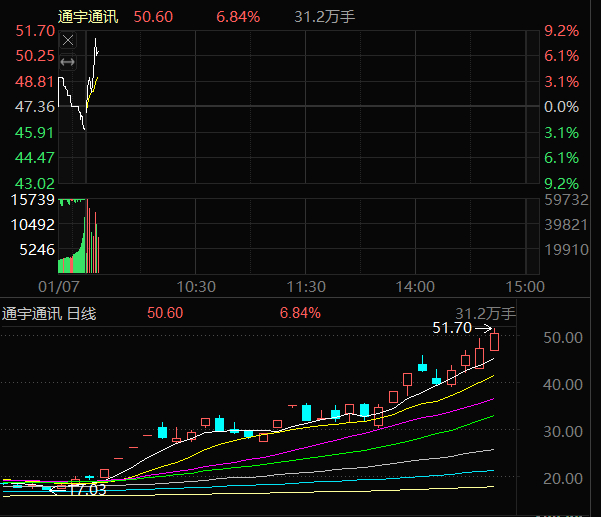This screenshot has height=517, width=601.
Task: Click price 50.60 in intraday header
Action: [x=153, y=17]
